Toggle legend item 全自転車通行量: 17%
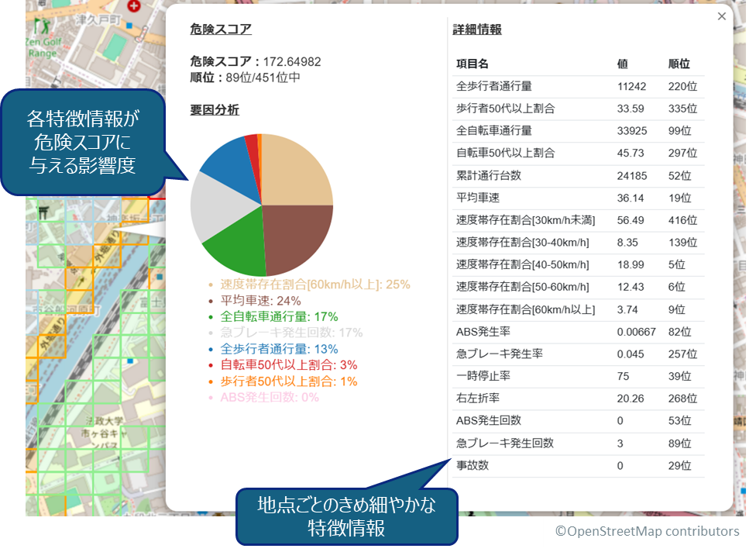The height and width of the screenshot is (552, 756). [279, 316]
